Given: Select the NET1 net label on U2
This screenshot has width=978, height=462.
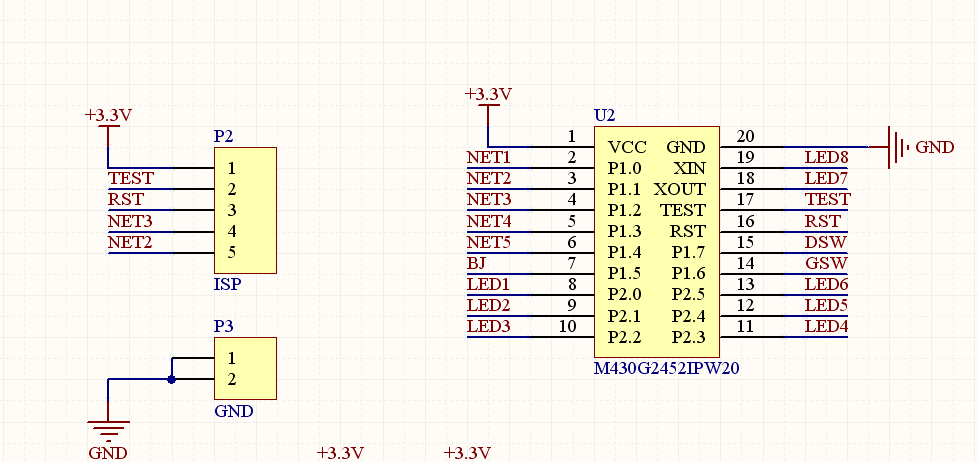Looking at the screenshot, I should click(488, 157).
